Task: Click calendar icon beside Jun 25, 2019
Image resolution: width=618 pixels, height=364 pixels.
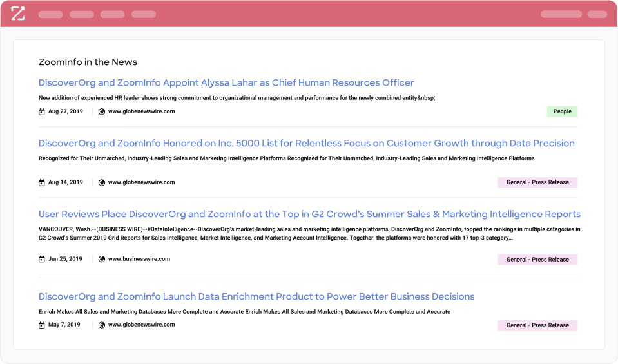Action: (x=42, y=259)
